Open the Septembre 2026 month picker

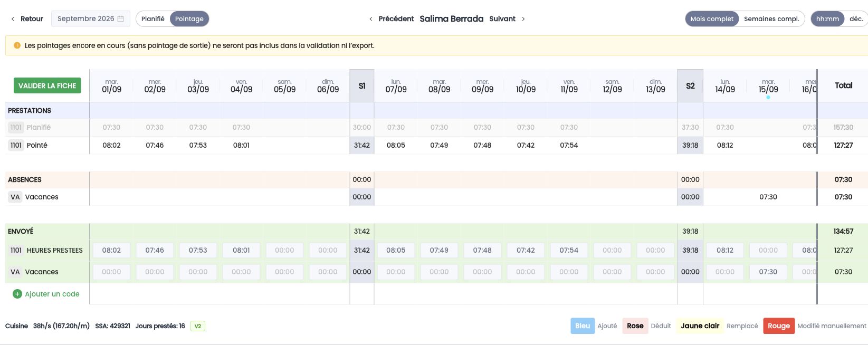coord(91,18)
